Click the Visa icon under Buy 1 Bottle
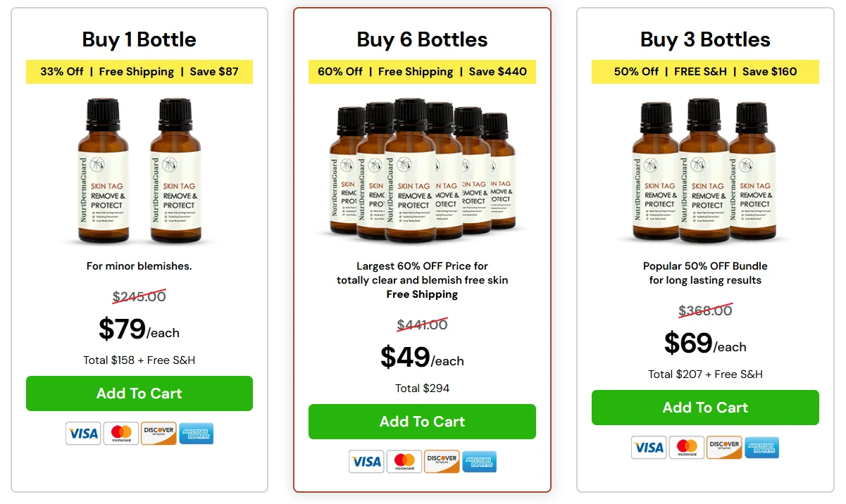Screen dimensions: 846x504 [x=82, y=434]
